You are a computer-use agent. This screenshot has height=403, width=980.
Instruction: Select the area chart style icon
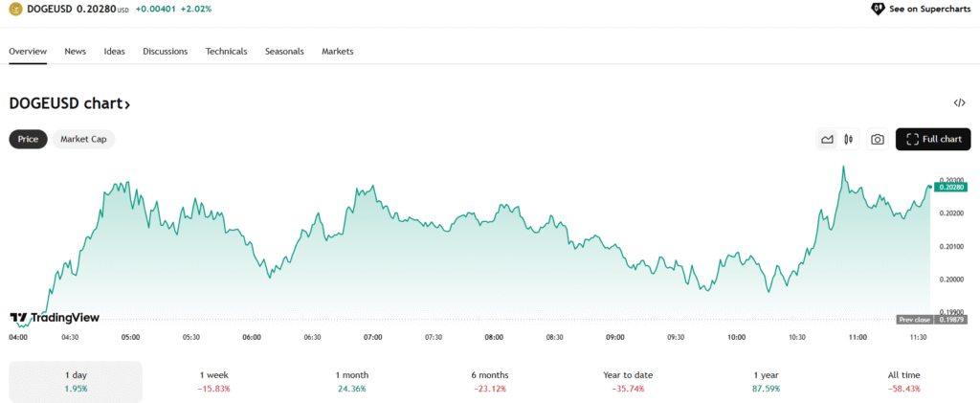(x=827, y=140)
